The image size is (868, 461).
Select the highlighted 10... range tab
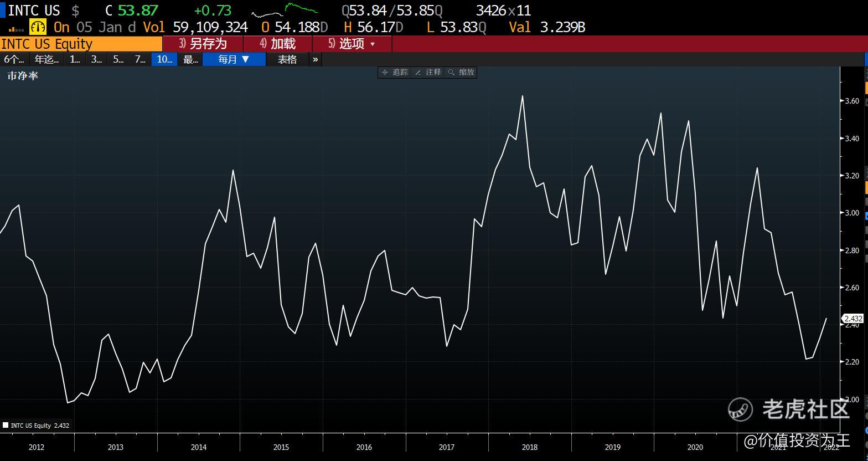click(164, 59)
